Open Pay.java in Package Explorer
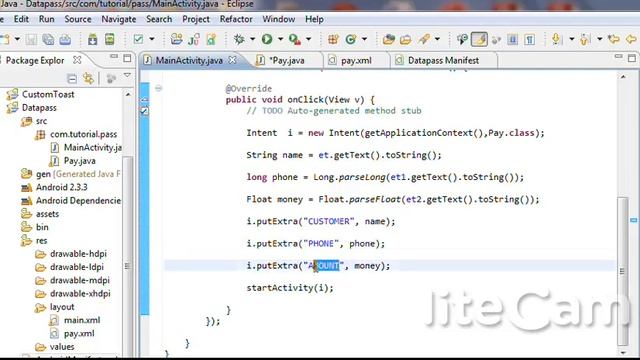Image resolution: width=640 pixels, height=360 pixels. (80, 161)
